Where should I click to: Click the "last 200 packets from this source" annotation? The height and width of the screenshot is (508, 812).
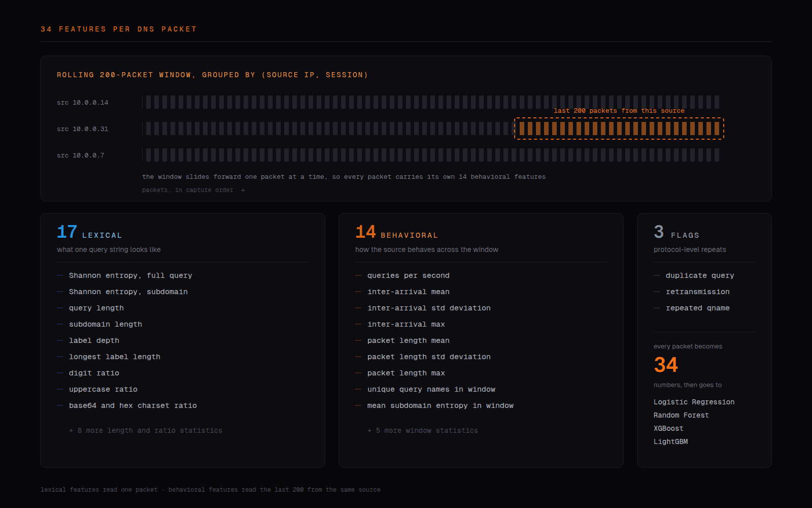pyautogui.click(x=619, y=111)
